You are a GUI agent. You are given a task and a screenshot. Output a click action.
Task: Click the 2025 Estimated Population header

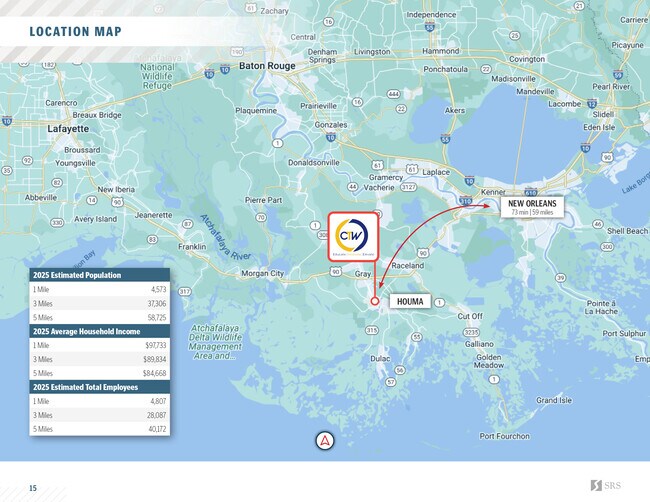pyautogui.click(x=99, y=275)
